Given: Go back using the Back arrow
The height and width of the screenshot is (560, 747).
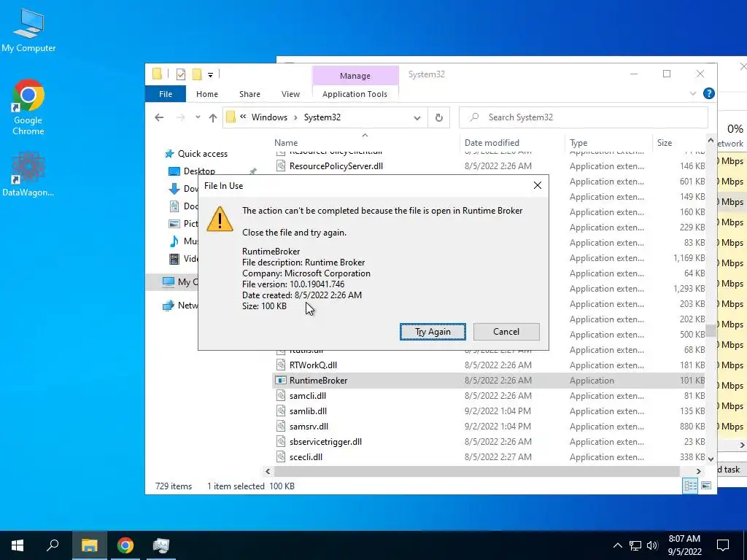Looking at the screenshot, I should (x=159, y=117).
